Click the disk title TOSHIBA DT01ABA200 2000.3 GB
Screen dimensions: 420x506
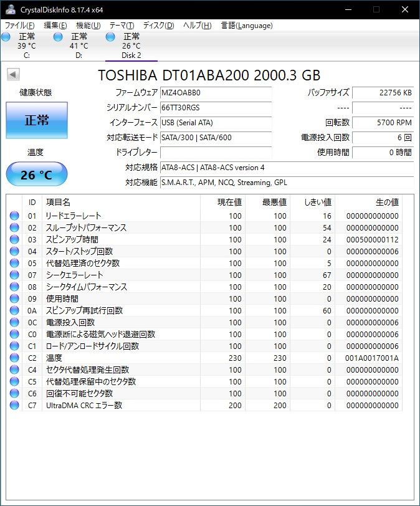pos(209,75)
